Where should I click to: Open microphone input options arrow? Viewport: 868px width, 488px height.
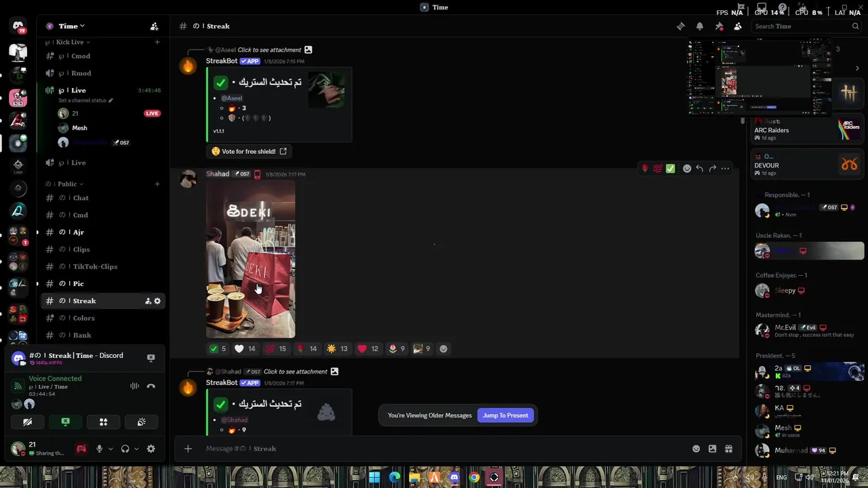[x=111, y=449]
